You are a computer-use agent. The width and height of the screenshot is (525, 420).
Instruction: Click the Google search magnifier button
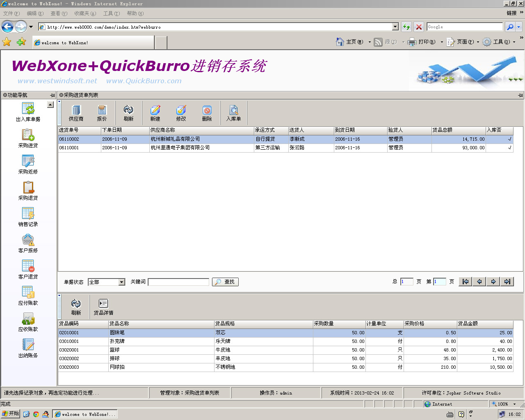(x=510, y=27)
